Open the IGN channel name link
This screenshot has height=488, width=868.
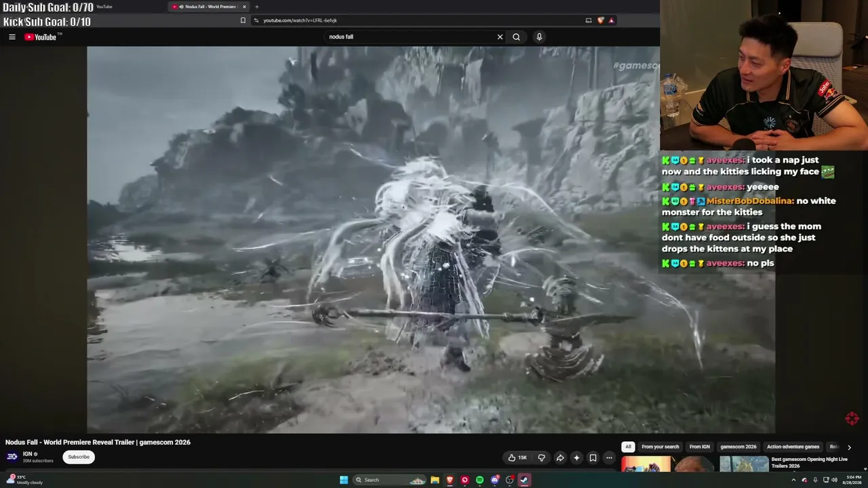pos(28,454)
